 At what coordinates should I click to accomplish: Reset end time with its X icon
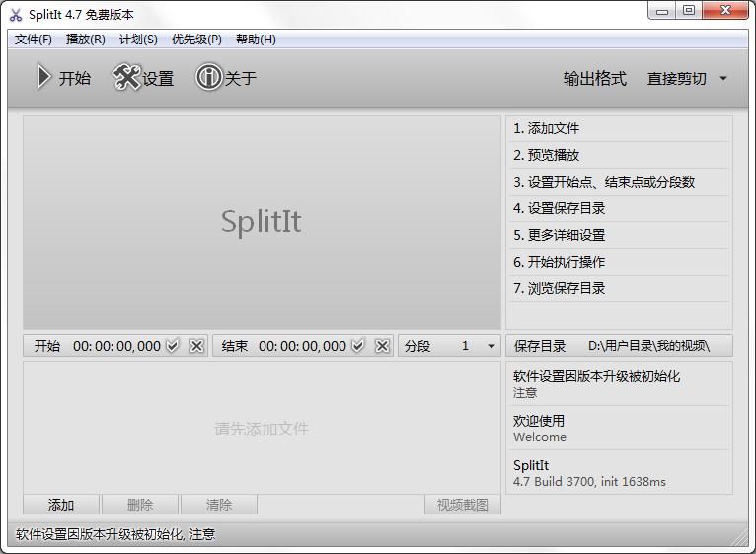[382, 346]
